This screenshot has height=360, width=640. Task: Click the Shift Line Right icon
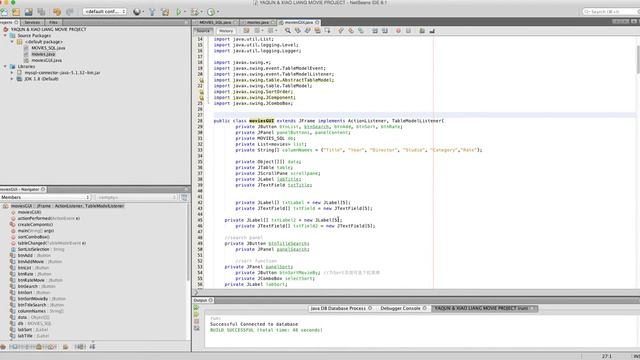pyautogui.click(x=384, y=31)
